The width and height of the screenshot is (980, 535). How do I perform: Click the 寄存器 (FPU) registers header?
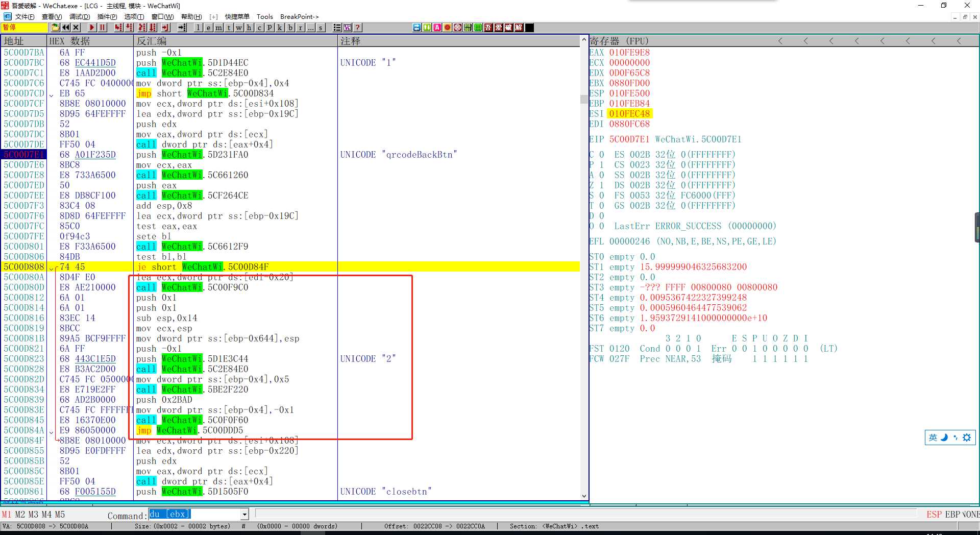click(x=619, y=41)
